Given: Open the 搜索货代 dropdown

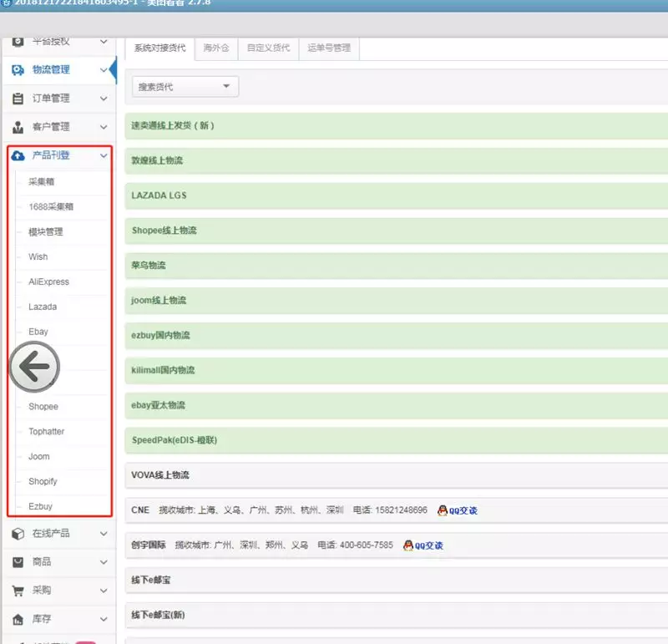Looking at the screenshot, I should [x=185, y=87].
